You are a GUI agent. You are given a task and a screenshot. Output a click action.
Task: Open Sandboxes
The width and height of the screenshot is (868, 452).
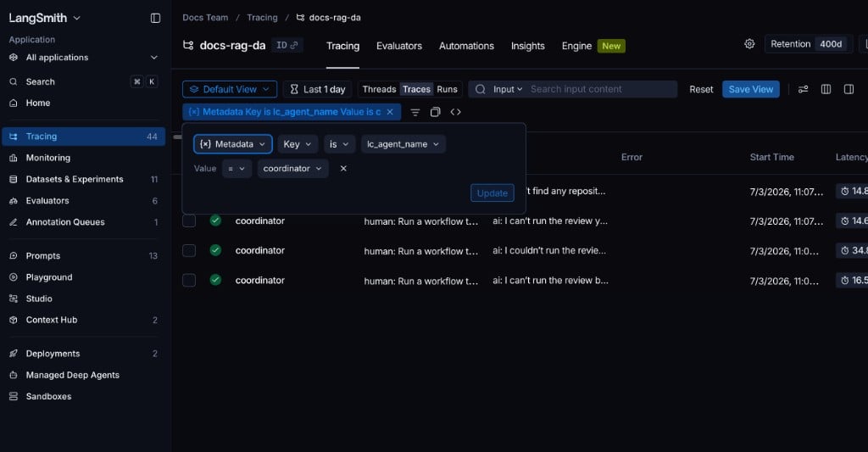click(84, 397)
